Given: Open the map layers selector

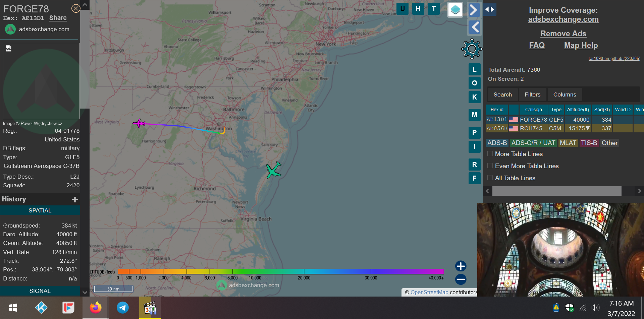Looking at the screenshot, I should pos(455,10).
